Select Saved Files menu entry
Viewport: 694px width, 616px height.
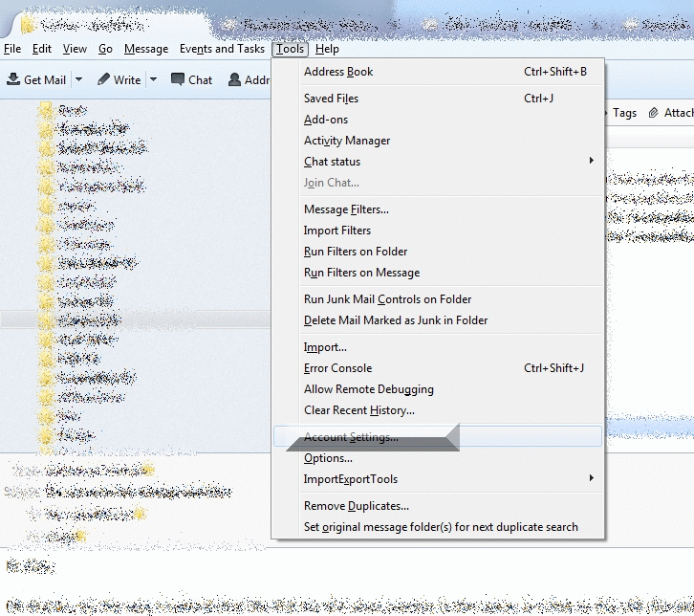click(438, 99)
